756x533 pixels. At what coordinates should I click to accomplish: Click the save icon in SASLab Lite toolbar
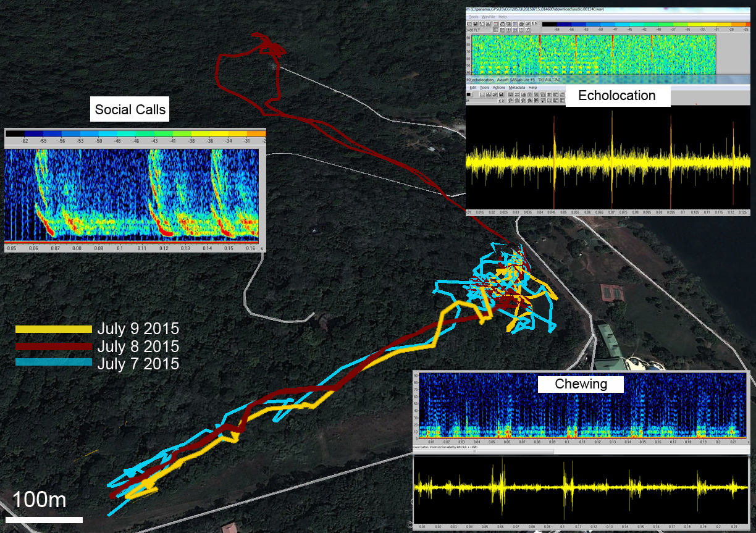501,94
